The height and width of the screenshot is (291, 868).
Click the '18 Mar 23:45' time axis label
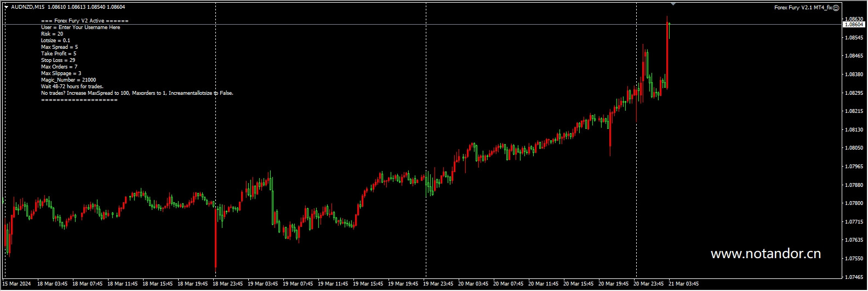coord(227,284)
